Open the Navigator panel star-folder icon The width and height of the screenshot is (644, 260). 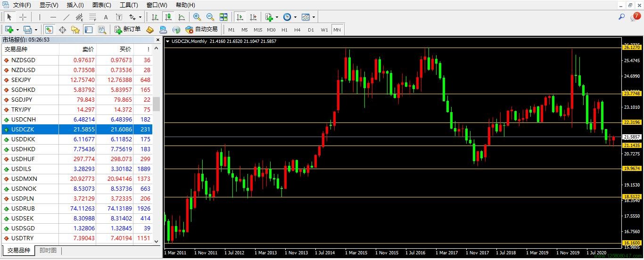tap(75, 30)
